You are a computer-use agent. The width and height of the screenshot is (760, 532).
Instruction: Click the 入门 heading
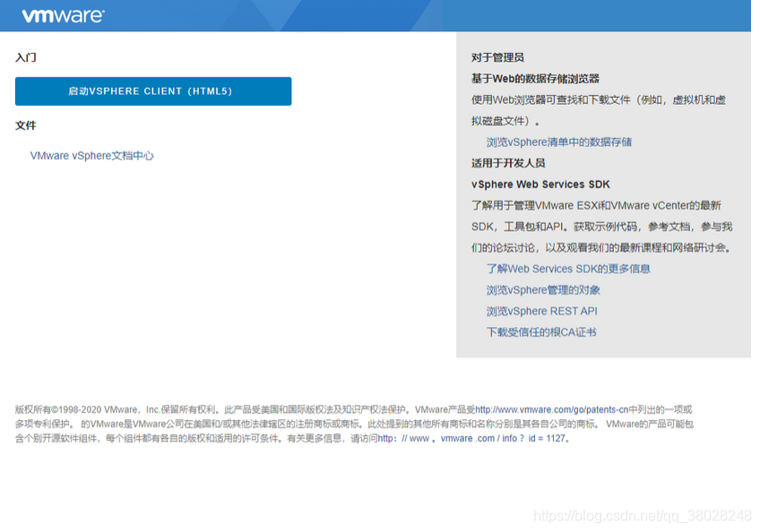[26, 57]
